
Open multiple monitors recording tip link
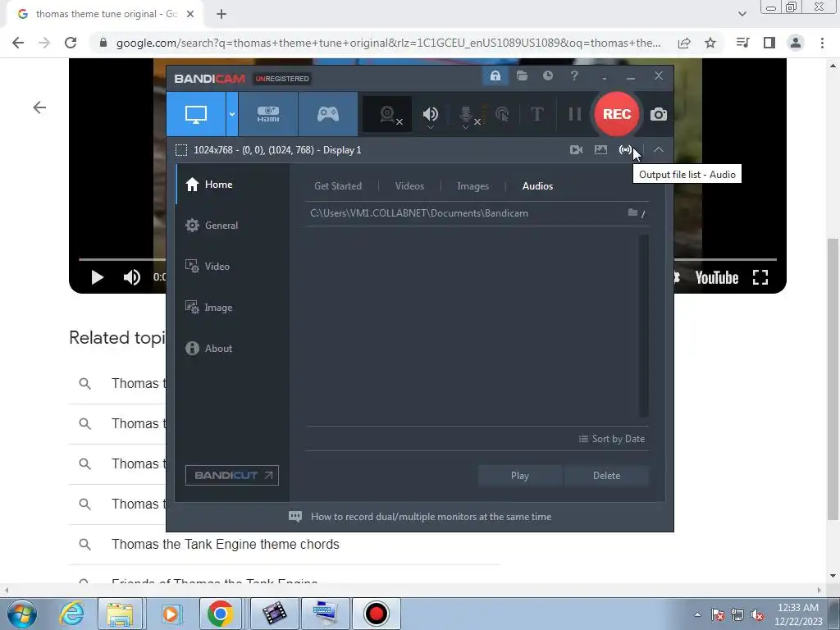click(431, 517)
